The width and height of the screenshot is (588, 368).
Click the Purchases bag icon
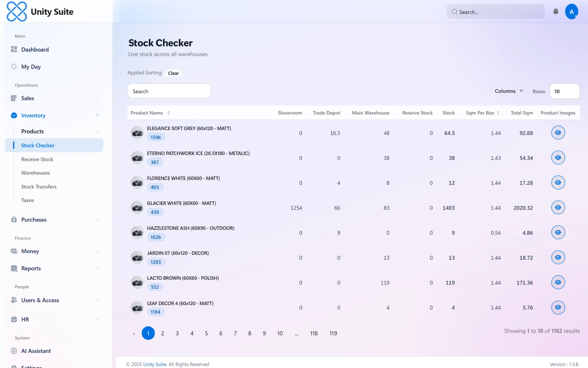tap(14, 220)
